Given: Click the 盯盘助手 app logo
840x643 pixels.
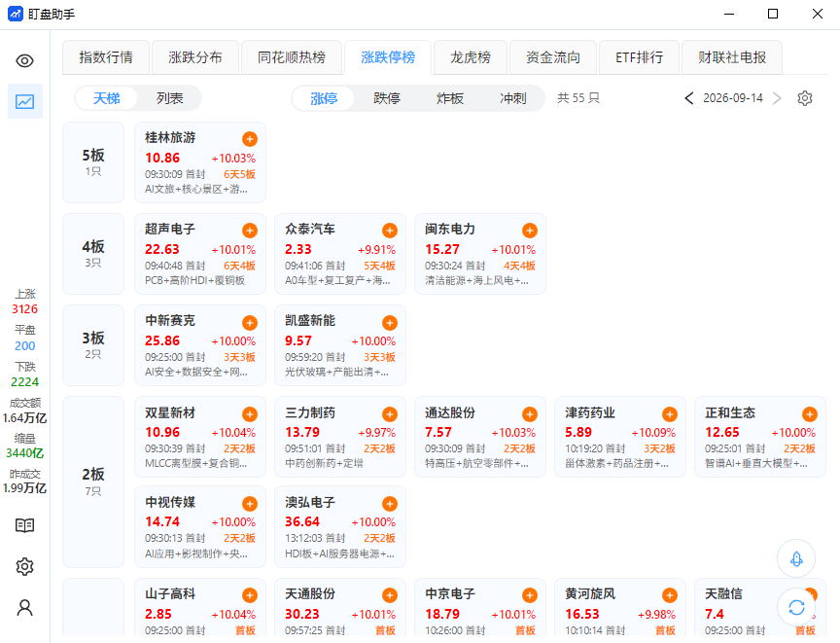Looking at the screenshot, I should click(x=15, y=14).
